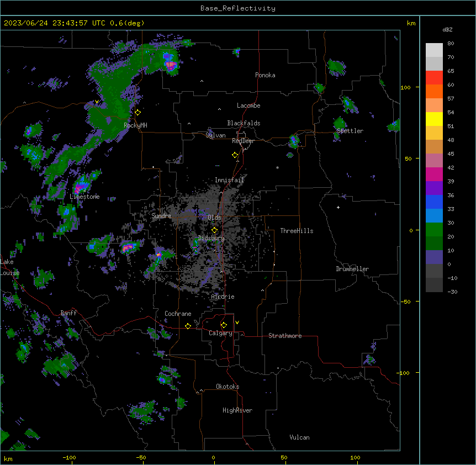Click the Airdrie city label
Screen dimensions: 476x465
point(223,297)
